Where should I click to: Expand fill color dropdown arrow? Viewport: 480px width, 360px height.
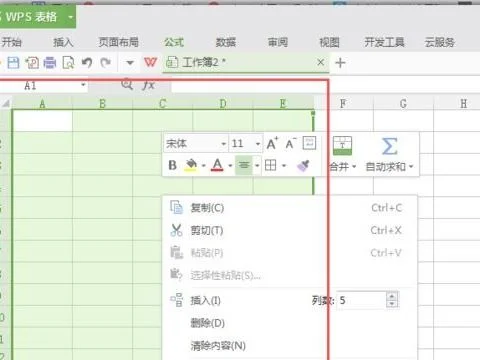[x=203, y=166]
